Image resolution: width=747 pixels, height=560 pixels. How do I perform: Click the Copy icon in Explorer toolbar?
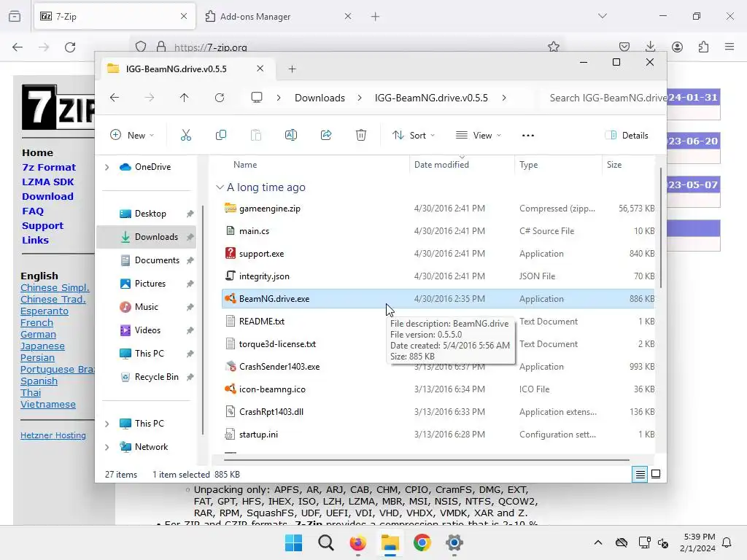coord(220,135)
